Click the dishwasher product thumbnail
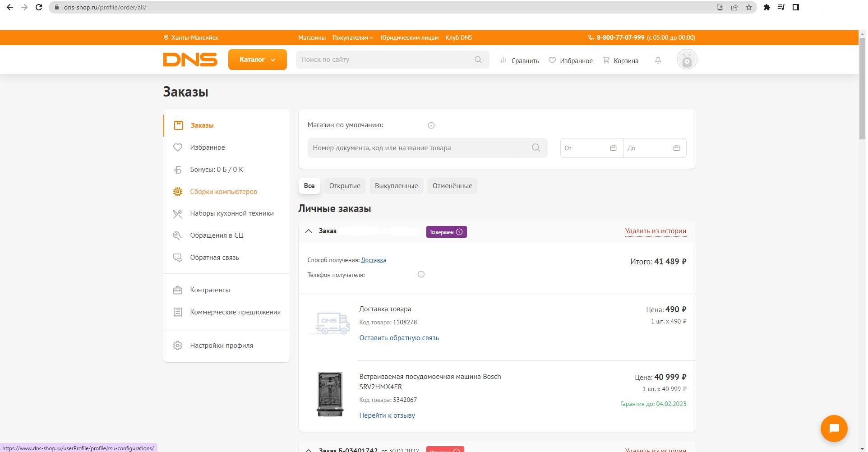This screenshot has width=868, height=452. (x=330, y=394)
